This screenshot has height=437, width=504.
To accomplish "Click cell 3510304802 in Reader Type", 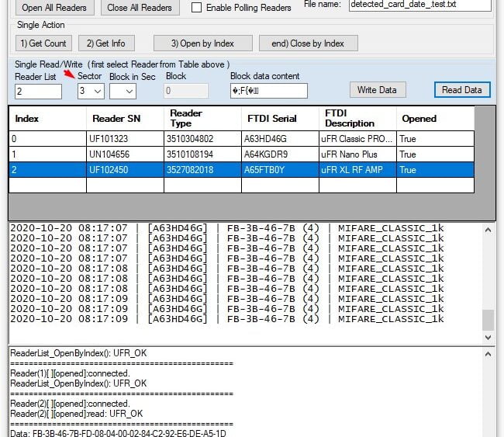I will (202, 139).
